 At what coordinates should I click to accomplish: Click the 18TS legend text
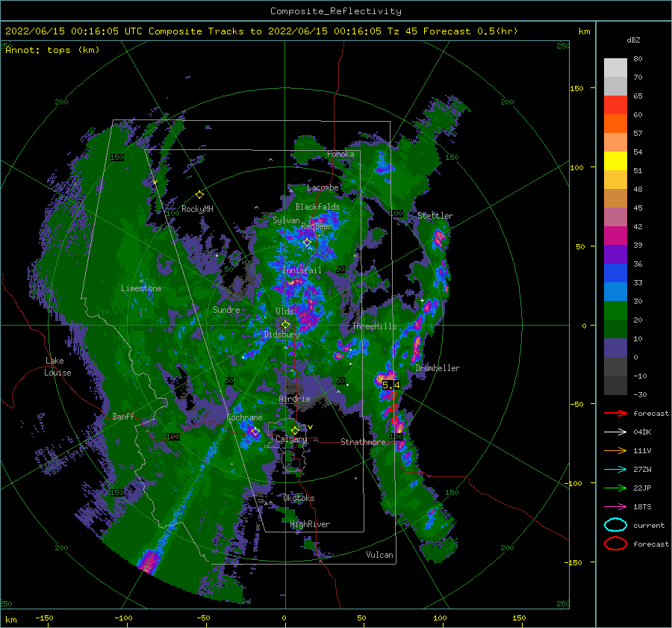pyautogui.click(x=642, y=507)
